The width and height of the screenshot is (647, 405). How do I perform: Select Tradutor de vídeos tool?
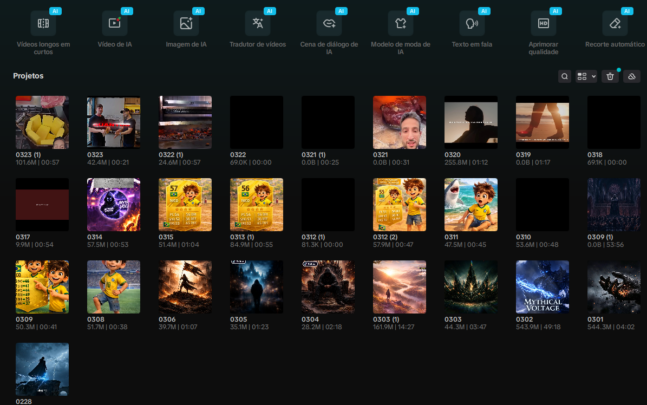click(x=257, y=23)
